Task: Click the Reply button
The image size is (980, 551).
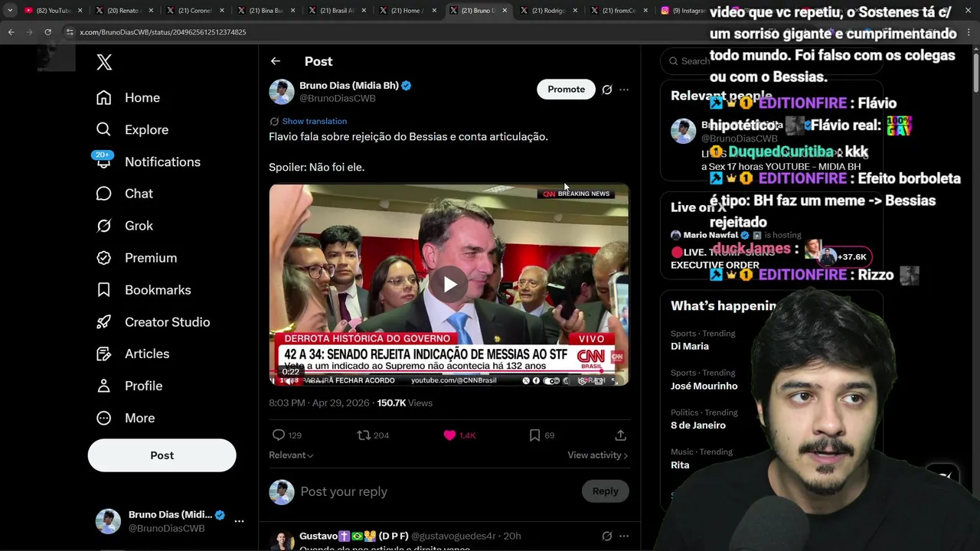Action: (x=605, y=491)
